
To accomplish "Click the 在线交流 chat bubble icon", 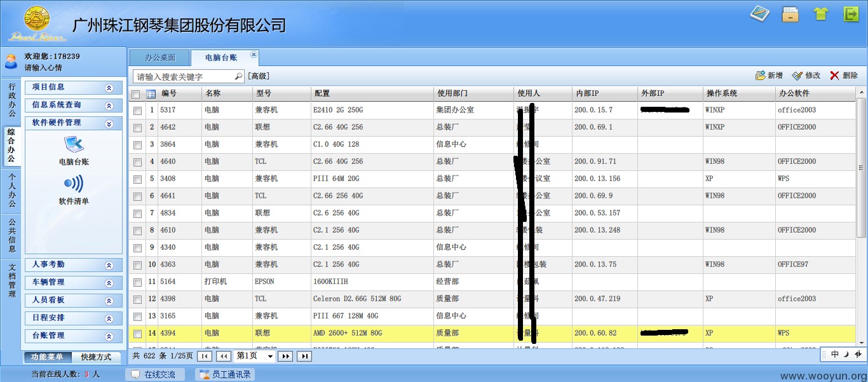I will click(135, 375).
